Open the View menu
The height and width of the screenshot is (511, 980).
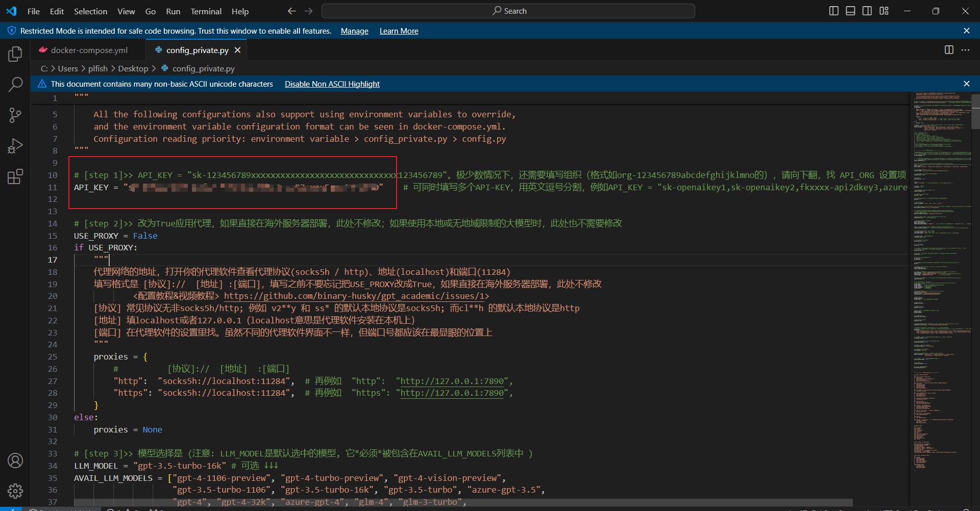(126, 11)
